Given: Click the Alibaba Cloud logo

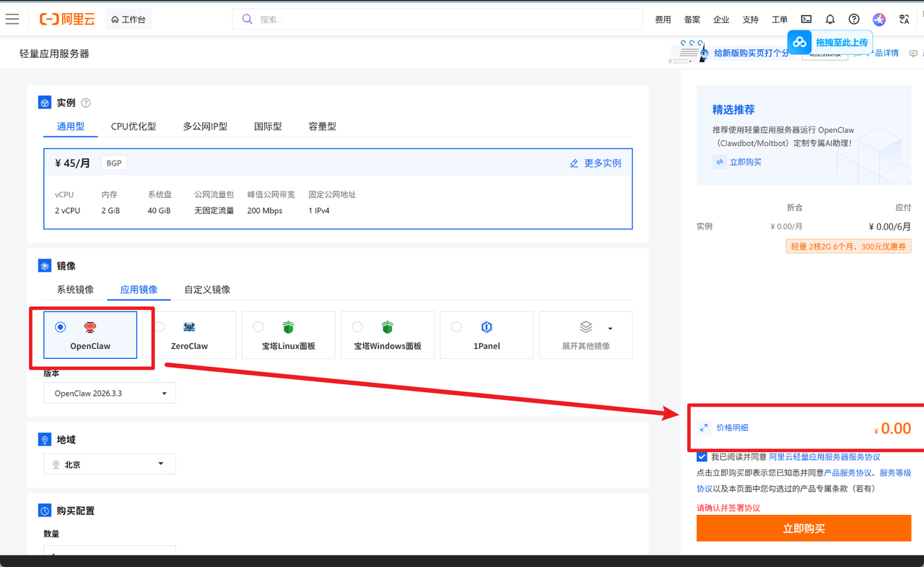Looking at the screenshot, I should [67, 20].
